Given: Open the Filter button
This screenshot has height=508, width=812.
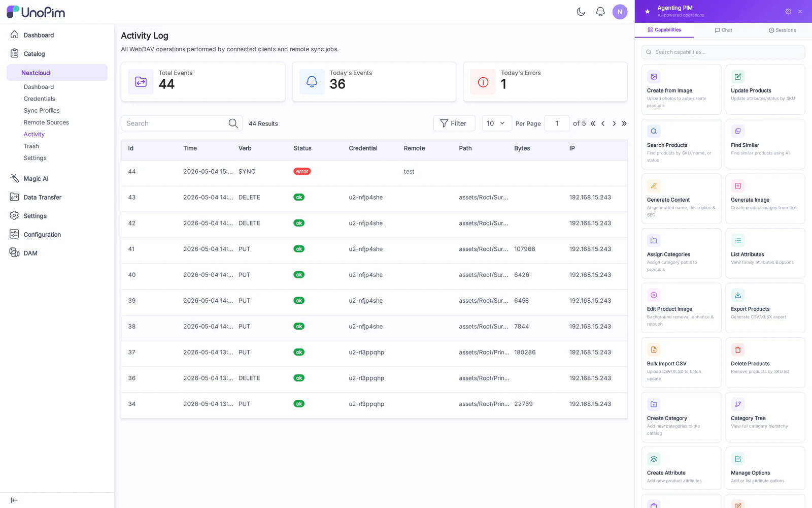Looking at the screenshot, I should click(454, 123).
